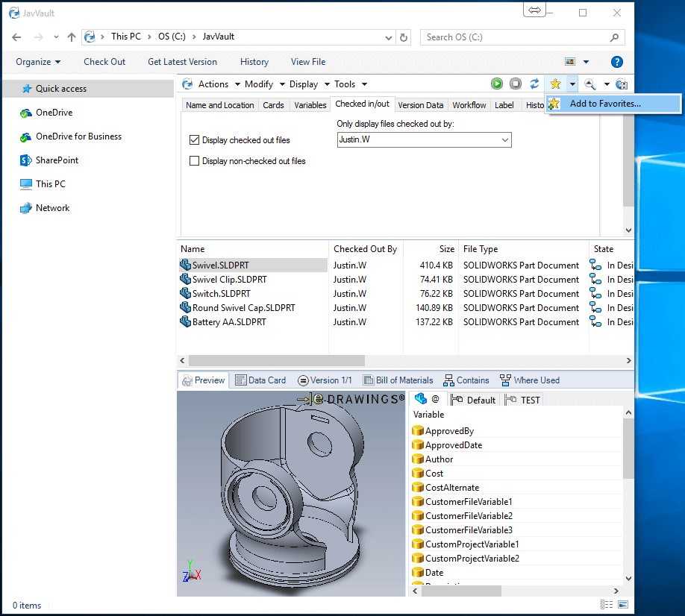Go up one folder level
Viewport: 685px width, 616px height.
pos(72,37)
